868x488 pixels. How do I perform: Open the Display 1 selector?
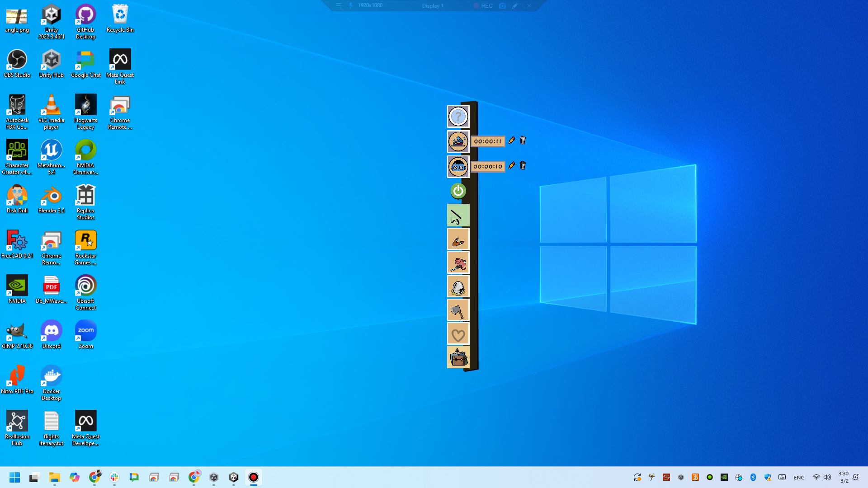[x=433, y=5]
